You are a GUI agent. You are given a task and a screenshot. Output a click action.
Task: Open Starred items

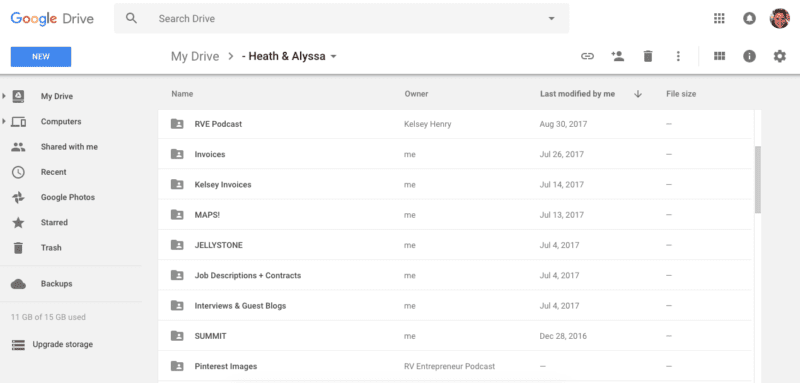54,222
